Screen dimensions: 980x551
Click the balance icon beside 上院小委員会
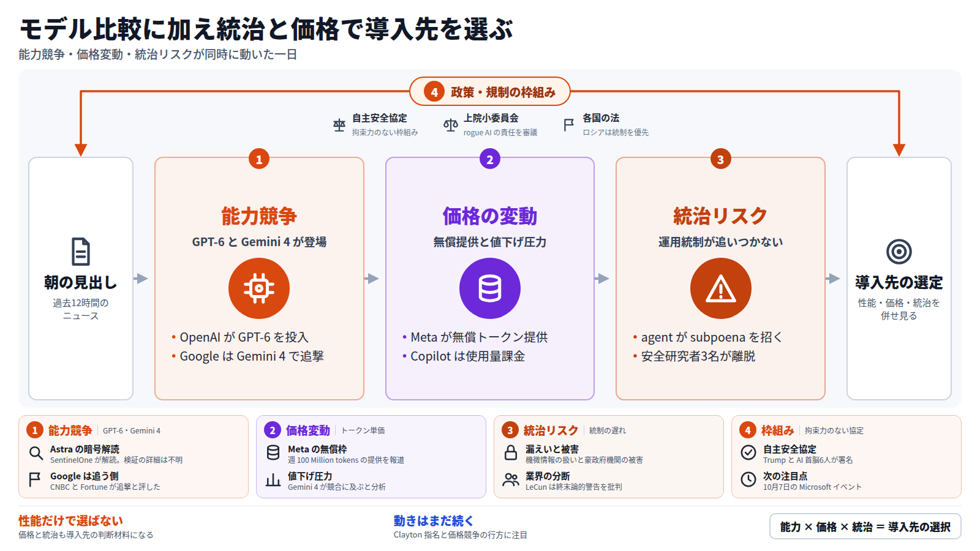tap(451, 125)
